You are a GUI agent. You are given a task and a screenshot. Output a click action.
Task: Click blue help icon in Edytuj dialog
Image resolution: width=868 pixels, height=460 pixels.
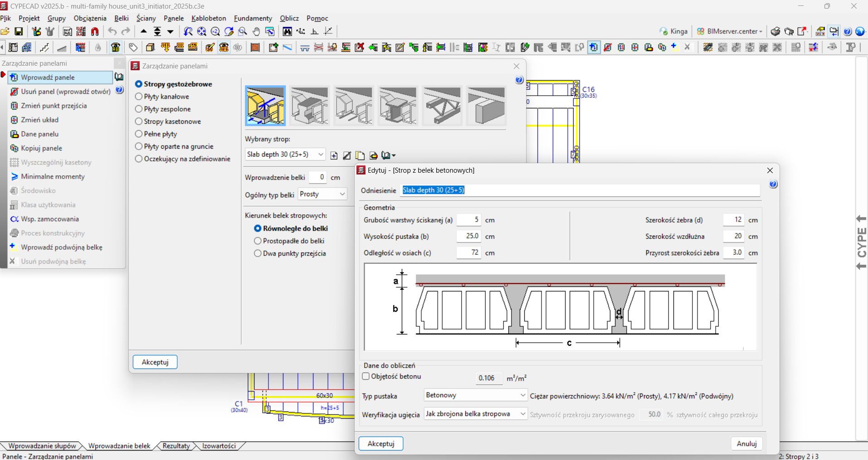pyautogui.click(x=773, y=184)
